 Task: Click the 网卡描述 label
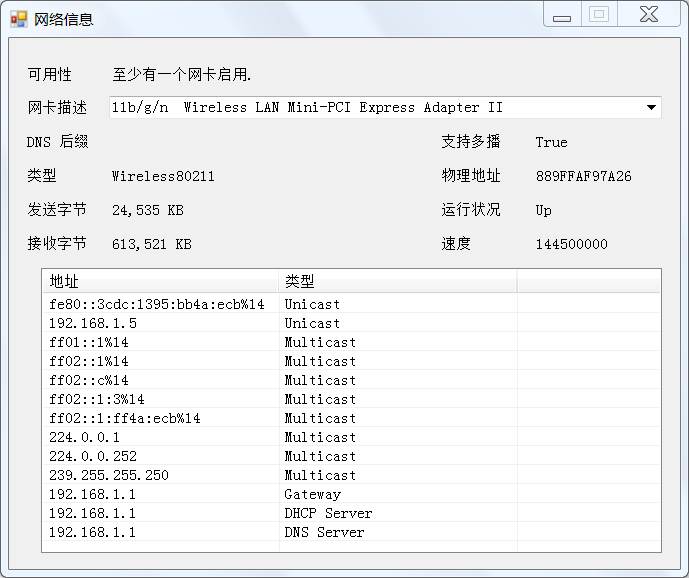pos(57,107)
